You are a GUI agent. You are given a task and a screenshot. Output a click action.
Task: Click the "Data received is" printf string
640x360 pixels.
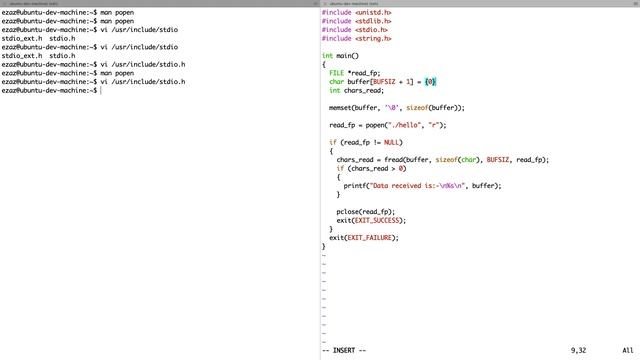point(417,185)
